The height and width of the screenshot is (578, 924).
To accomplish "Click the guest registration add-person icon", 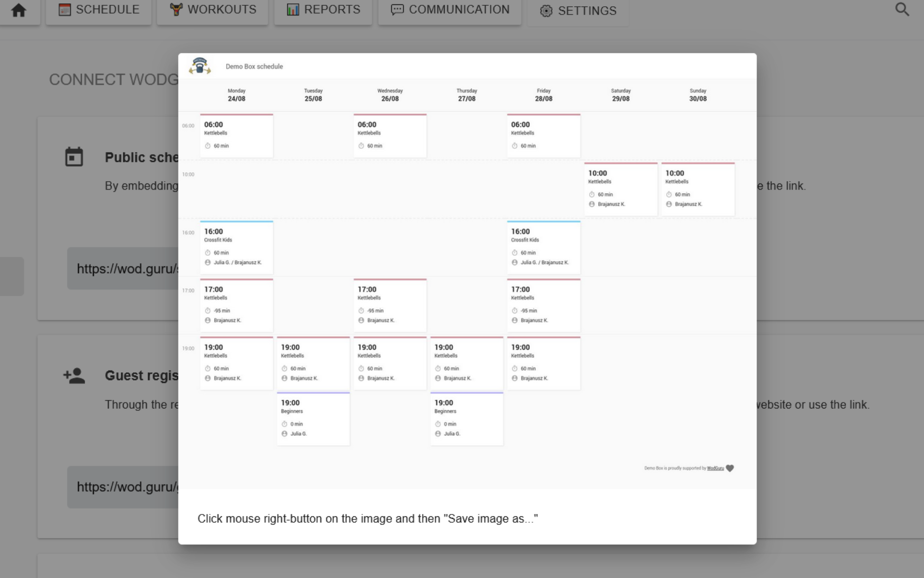I will 74,376.
